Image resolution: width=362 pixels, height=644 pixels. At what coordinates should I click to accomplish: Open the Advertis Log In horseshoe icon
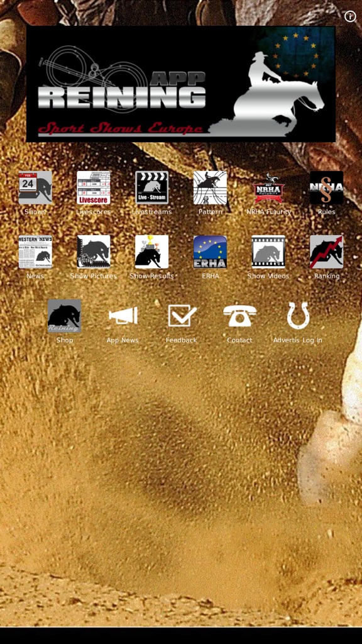(x=297, y=316)
